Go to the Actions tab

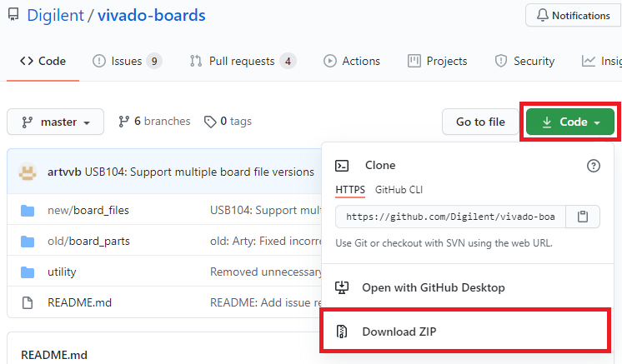(x=352, y=61)
